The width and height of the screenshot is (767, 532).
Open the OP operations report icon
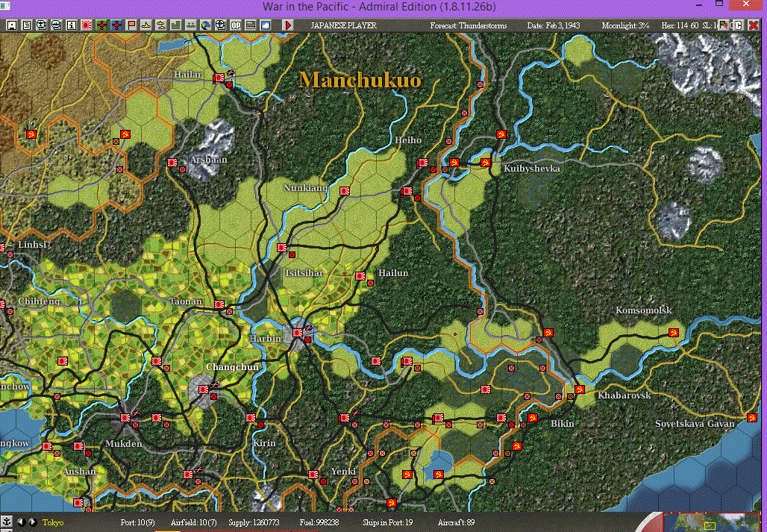click(x=236, y=25)
